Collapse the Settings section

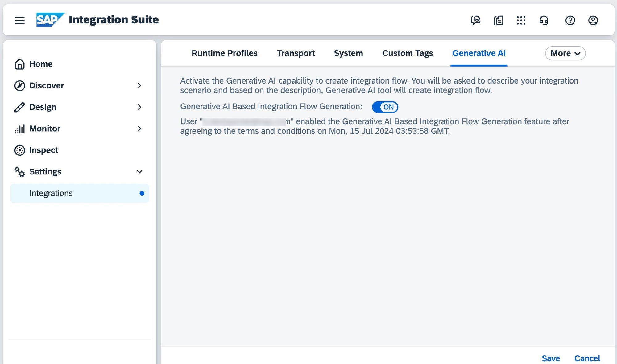pyautogui.click(x=140, y=172)
